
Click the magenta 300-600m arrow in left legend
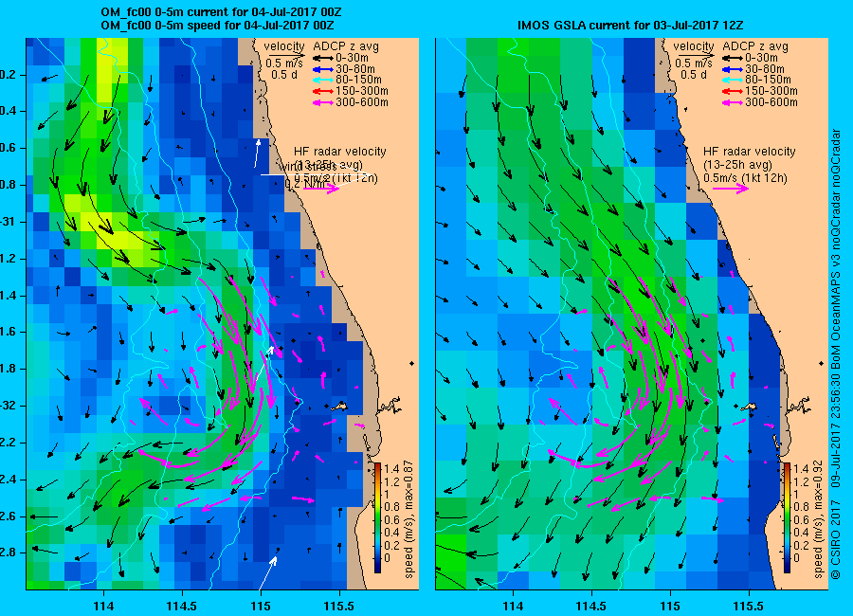coord(323,102)
